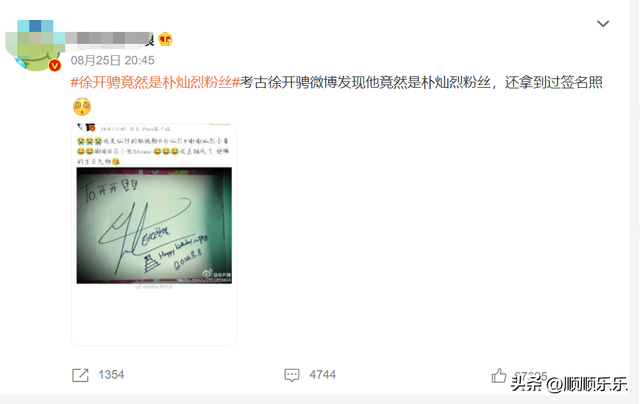Open the #徐开骋竟然是朴灿烈粉丝# hashtag topic
Image resolution: width=640 pixels, height=404 pixels.
[155, 82]
